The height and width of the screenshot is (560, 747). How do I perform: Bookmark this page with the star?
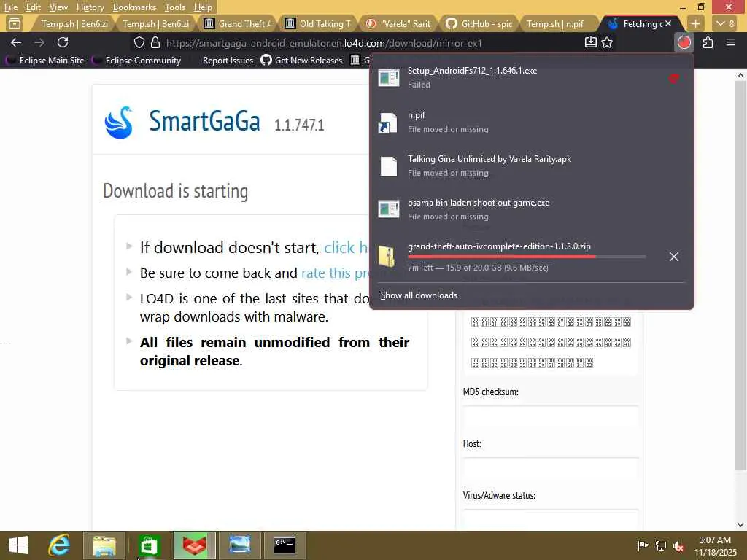coord(607,43)
